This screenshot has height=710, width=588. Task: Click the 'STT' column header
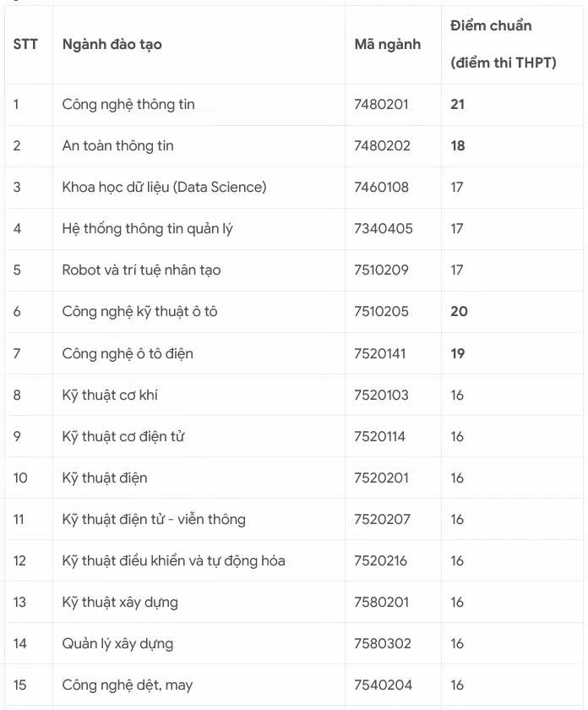[25, 44]
